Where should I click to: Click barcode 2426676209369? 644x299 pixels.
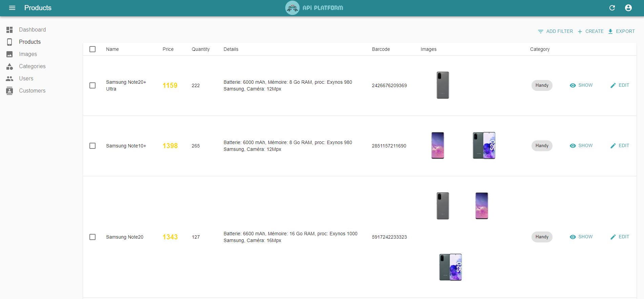(389, 85)
